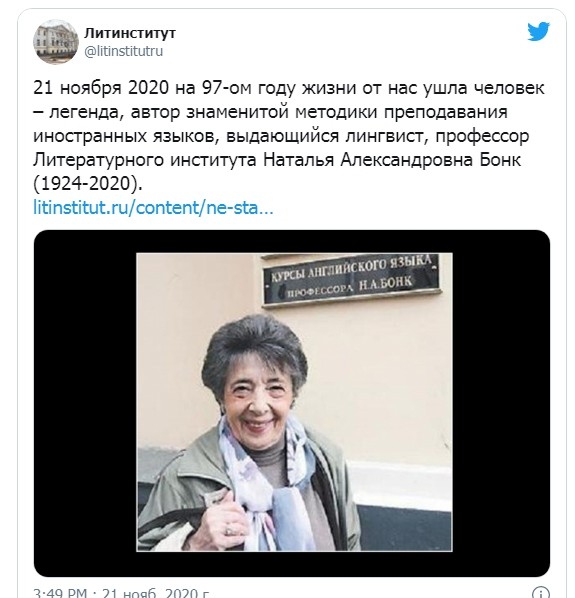Click the Н.А.Бонк name on the plaque
The image size is (575, 598).
point(385,283)
